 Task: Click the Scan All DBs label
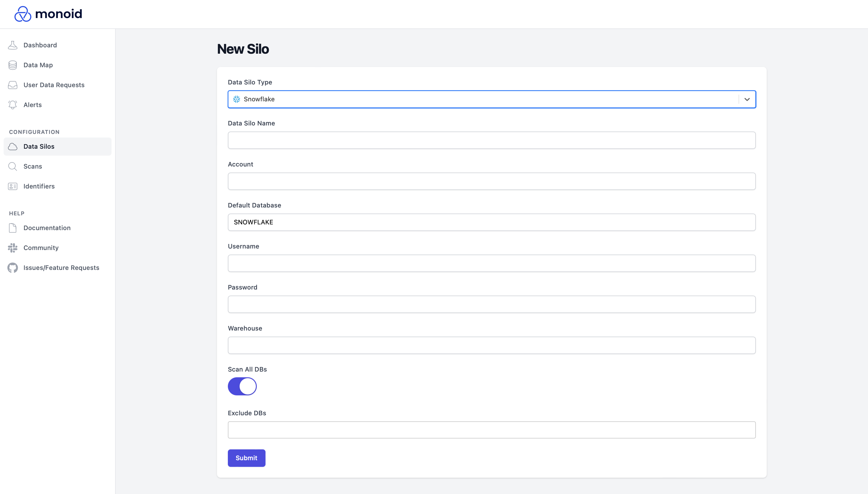[x=247, y=369]
